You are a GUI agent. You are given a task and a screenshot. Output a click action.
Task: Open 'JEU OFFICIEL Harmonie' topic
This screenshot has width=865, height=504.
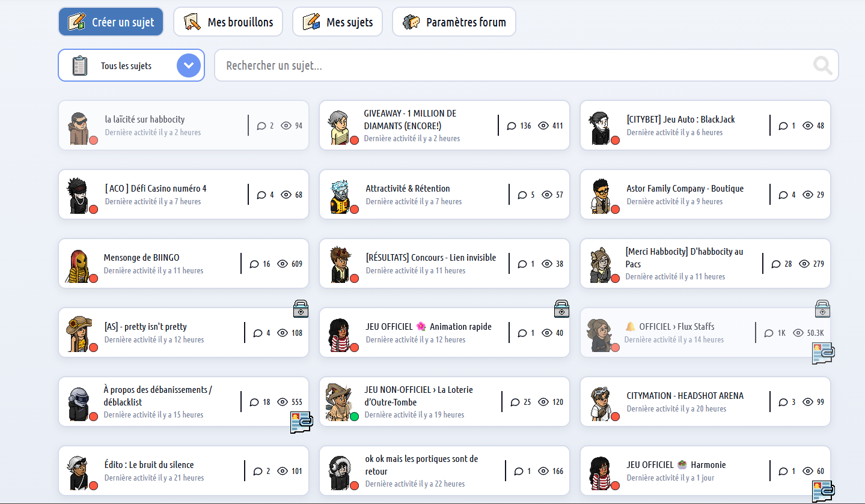click(705, 470)
